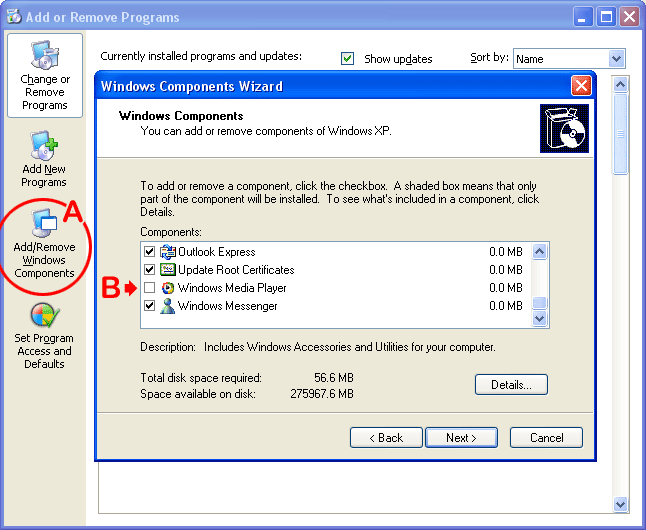This screenshot has height=530, width=646.
Task: Click the Cancel button in wizard
Action: (x=546, y=437)
